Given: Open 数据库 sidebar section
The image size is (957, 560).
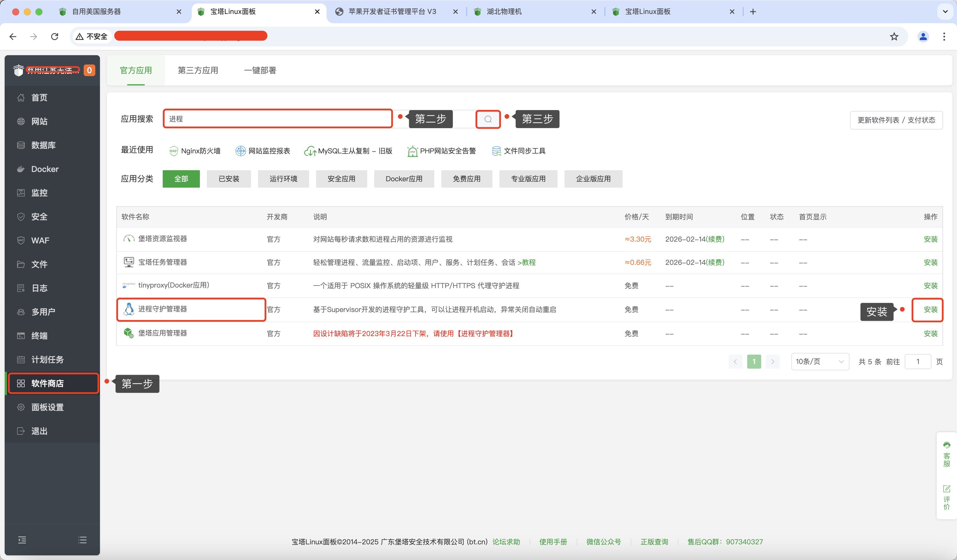Looking at the screenshot, I should coord(52,145).
